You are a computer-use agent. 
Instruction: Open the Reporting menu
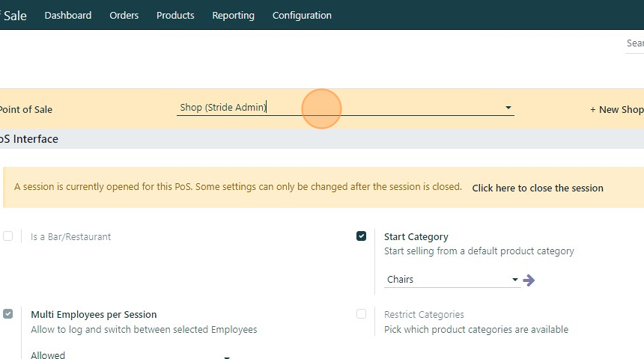tap(233, 15)
